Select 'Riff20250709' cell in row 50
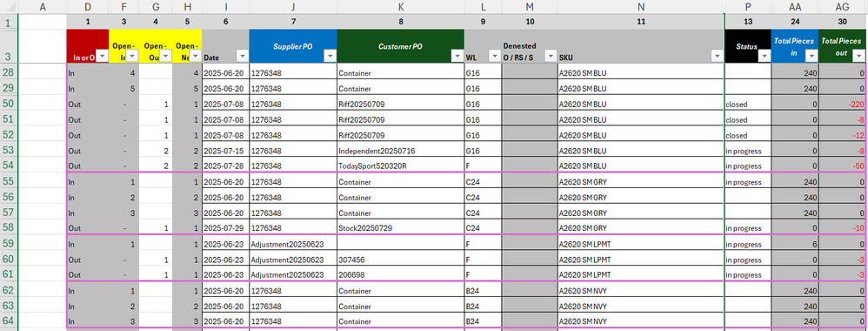The image size is (868, 331). click(400, 105)
